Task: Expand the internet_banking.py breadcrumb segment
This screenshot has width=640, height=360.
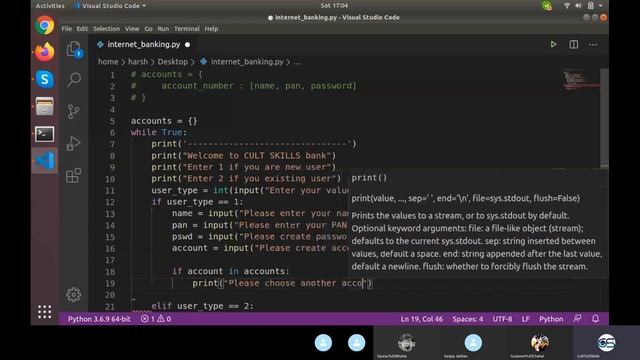Action: pos(247,62)
